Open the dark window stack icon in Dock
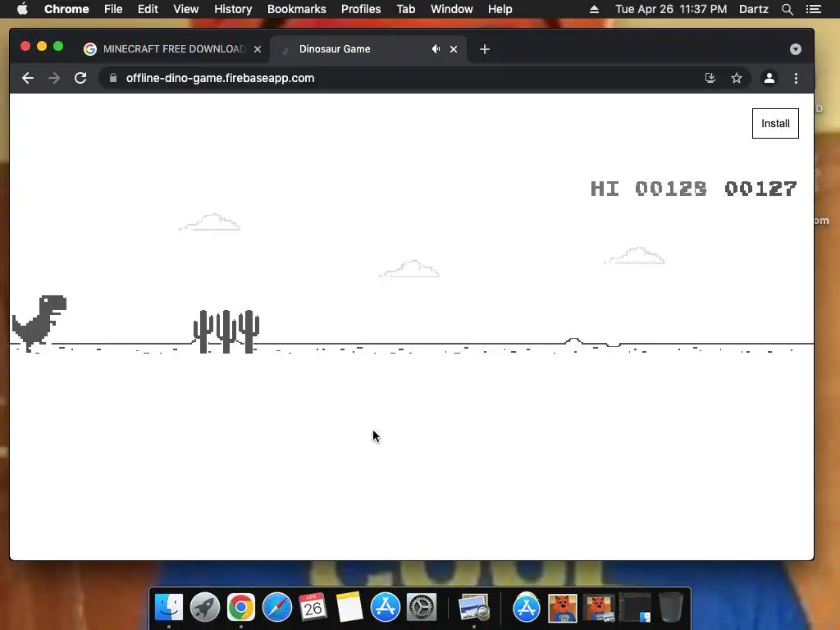The width and height of the screenshot is (840, 630). click(x=635, y=607)
